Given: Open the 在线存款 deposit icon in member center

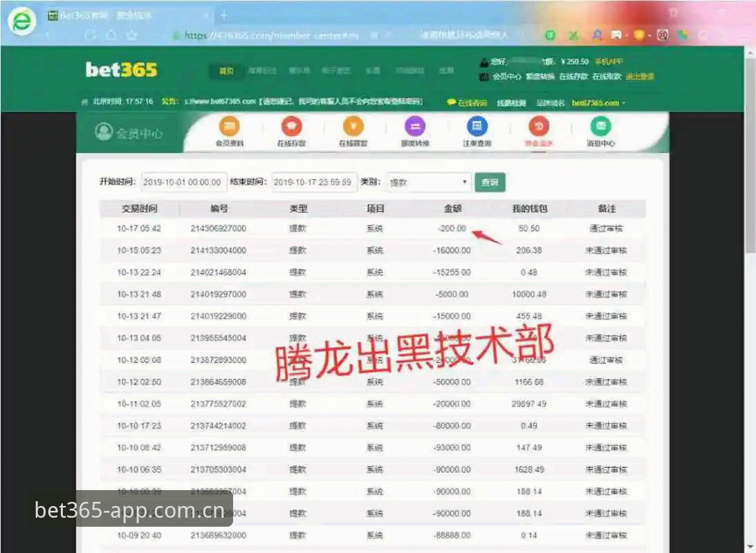Looking at the screenshot, I should 291,126.
